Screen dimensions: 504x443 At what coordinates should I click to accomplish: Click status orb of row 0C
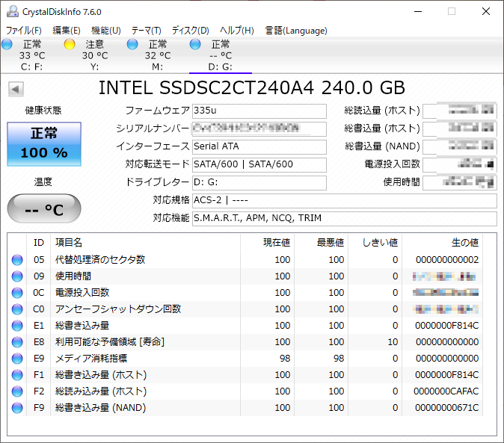pyautogui.click(x=17, y=293)
